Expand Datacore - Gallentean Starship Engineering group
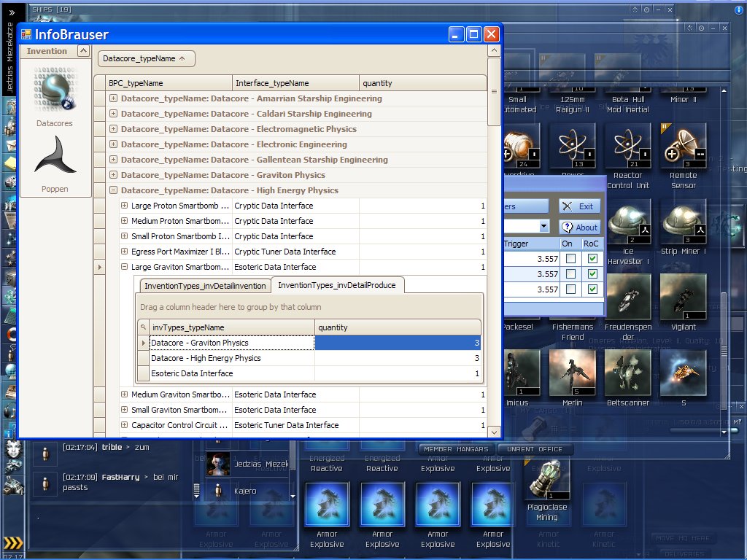The image size is (747, 560). point(113,159)
